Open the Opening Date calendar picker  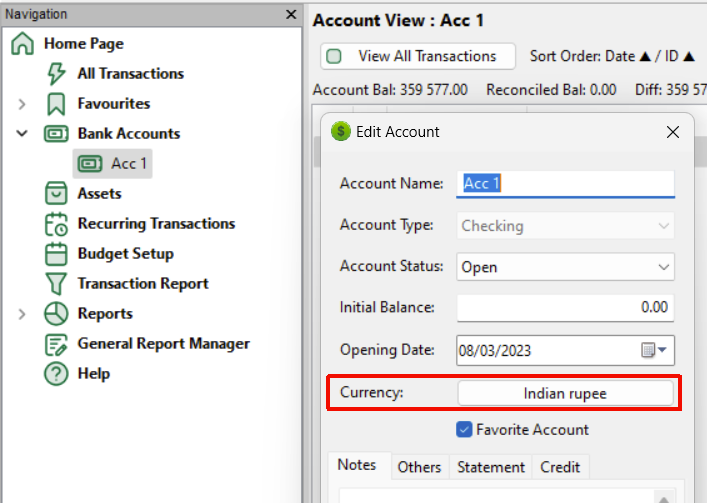pyautogui.click(x=654, y=350)
